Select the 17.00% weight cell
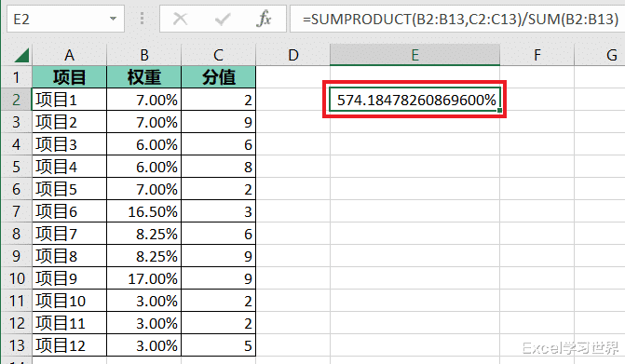Image resolution: width=625 pixels, height=364 pixels. pos(143,278)
